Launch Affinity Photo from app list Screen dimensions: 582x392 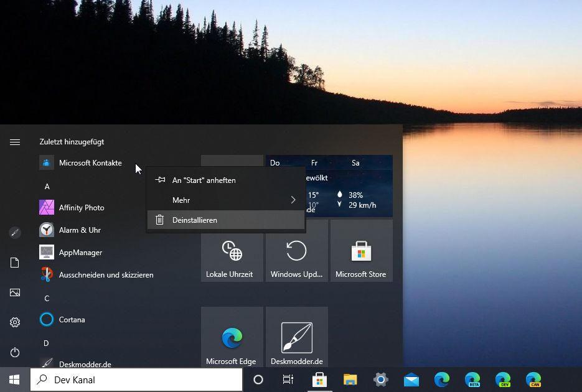pyautogui.click(x=72, y=208)
